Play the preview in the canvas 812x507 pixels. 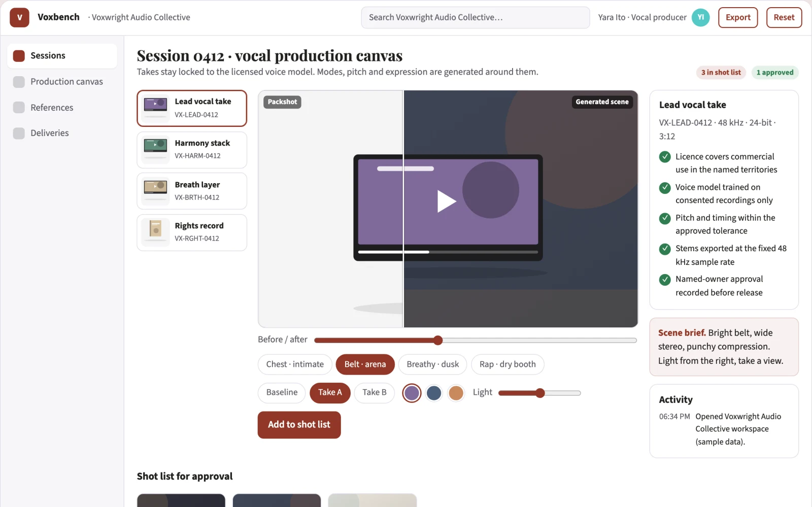point(447,201)
